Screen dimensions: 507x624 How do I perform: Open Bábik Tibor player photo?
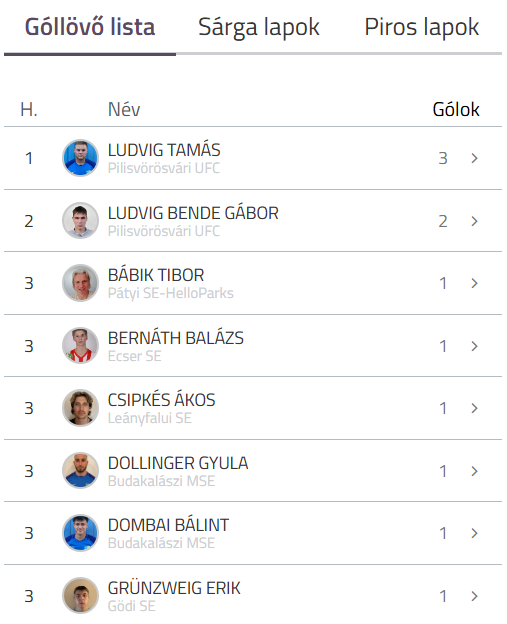(x=80, y=283)
